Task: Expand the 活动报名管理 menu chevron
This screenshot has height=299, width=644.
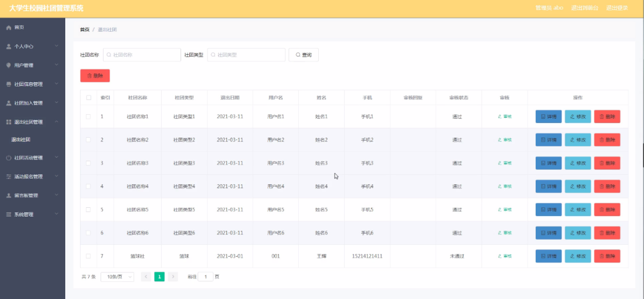Action: pyautogui.click(x=56, y=177)
